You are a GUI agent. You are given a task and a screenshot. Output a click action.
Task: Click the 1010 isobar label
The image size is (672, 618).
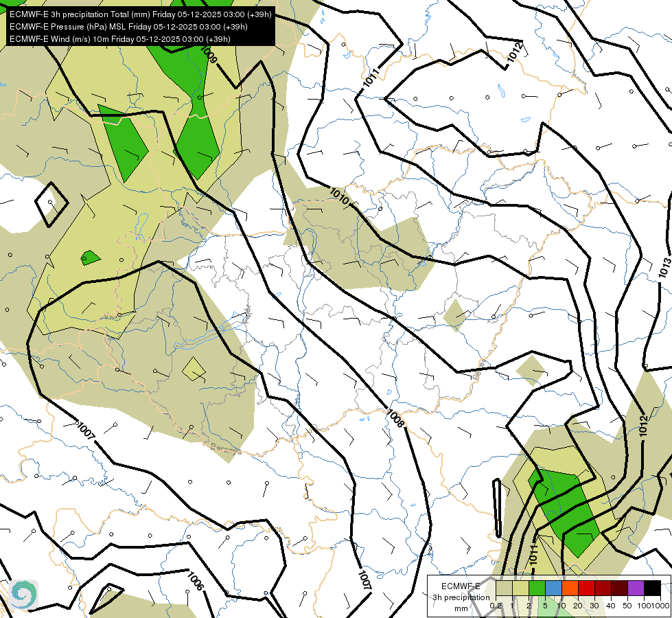(339, 196)
